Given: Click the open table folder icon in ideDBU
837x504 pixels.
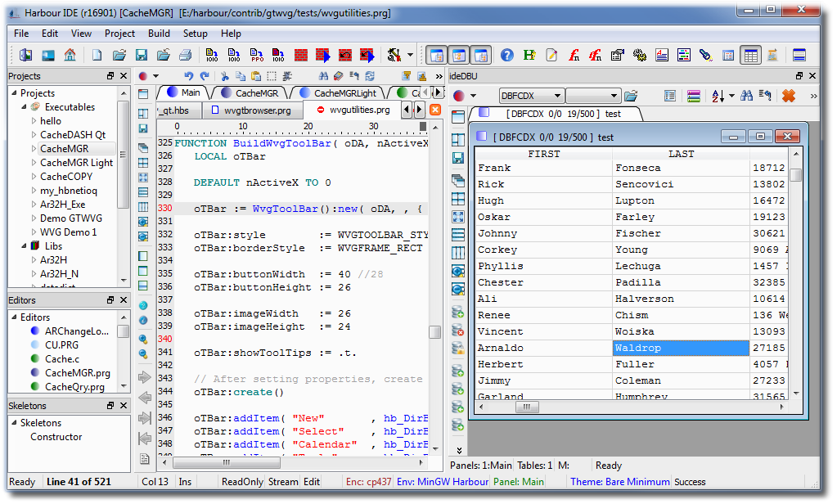Looking at the screenshot, I should [631, 96].
